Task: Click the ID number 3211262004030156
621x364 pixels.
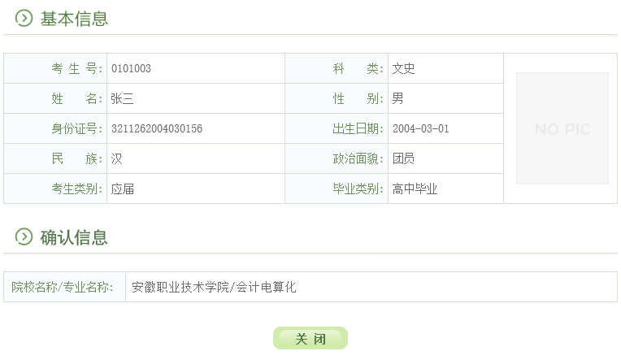Action: point(156,129)
